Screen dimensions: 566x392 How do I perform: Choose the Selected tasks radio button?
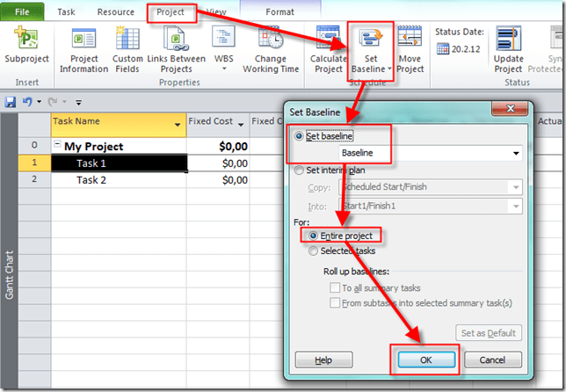click(x=312, y=251)
